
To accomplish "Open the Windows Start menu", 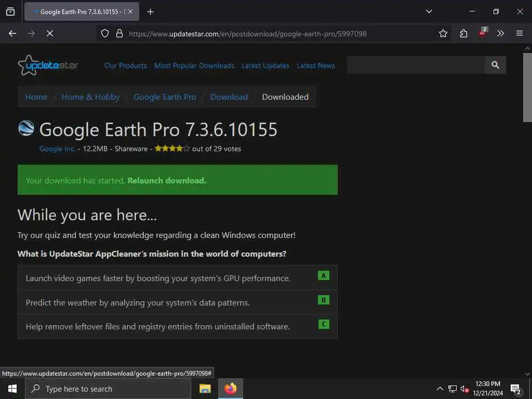I will pos(12,389).
